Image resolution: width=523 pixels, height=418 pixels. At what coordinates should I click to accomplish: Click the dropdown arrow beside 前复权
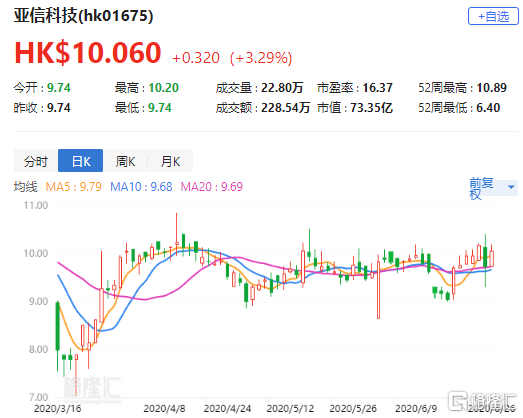pyautogui.click(x=511, y=187)
